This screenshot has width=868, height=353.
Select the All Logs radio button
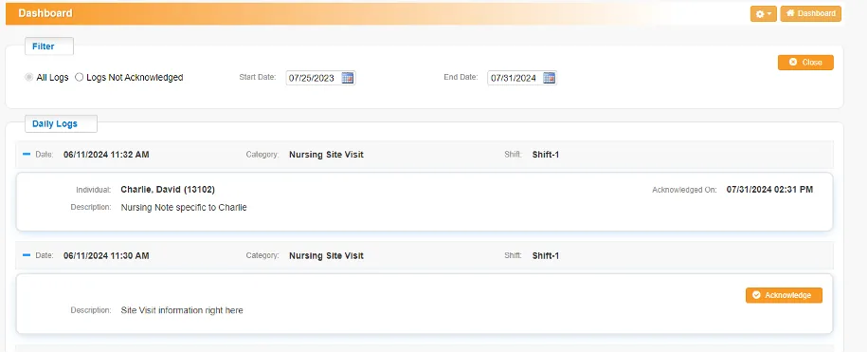pos(28,78)
